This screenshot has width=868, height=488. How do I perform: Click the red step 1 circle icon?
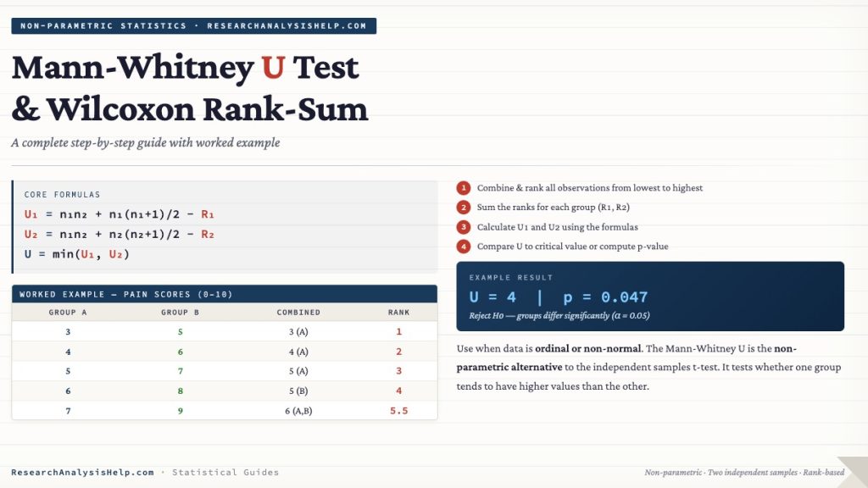point(463,188)
